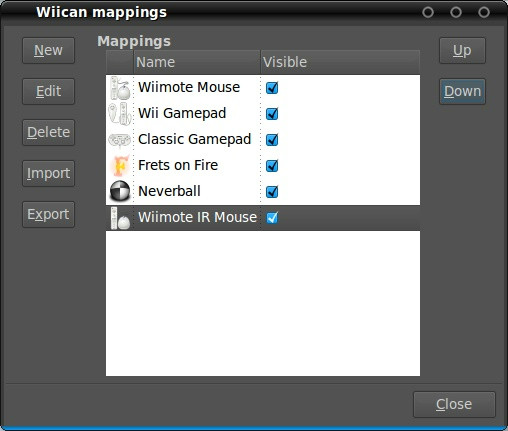Click the Neverball ball icon
This screenshot has height=431, width=508.
[120, 191]
